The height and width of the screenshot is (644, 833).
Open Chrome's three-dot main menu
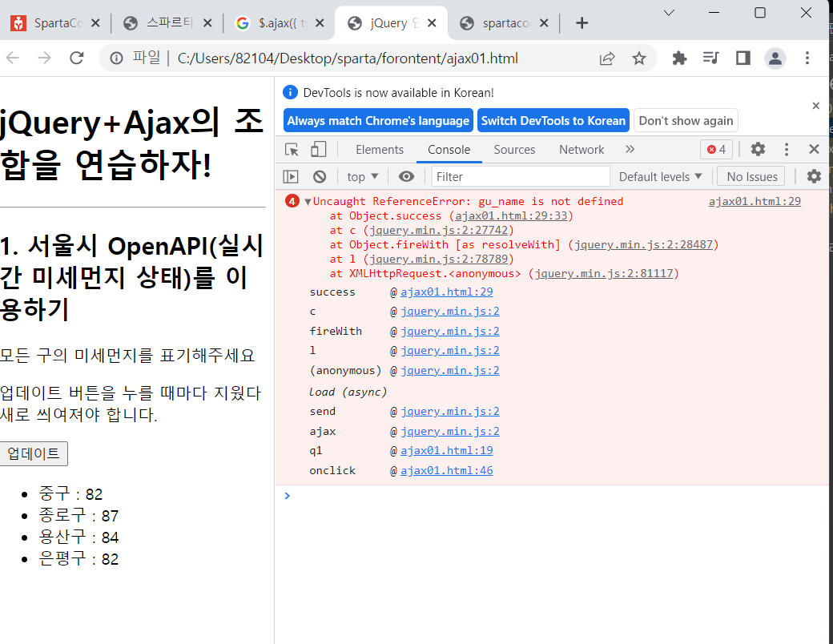pyautogui.click(x=807, y=58)
